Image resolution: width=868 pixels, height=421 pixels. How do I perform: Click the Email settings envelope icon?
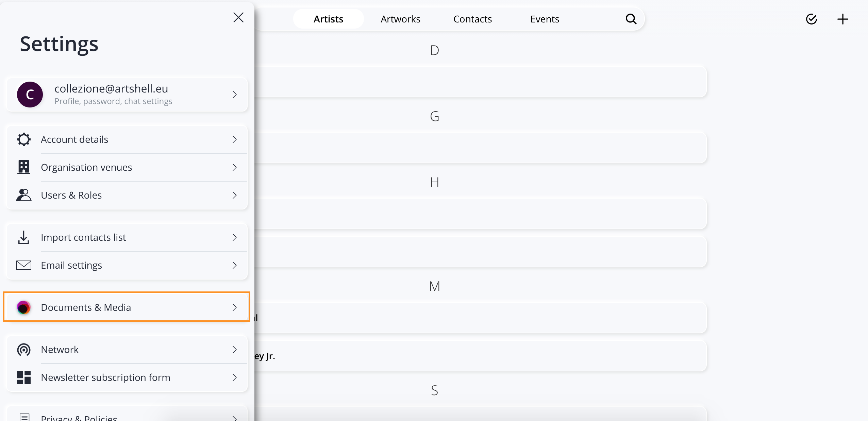pos(24,265)
